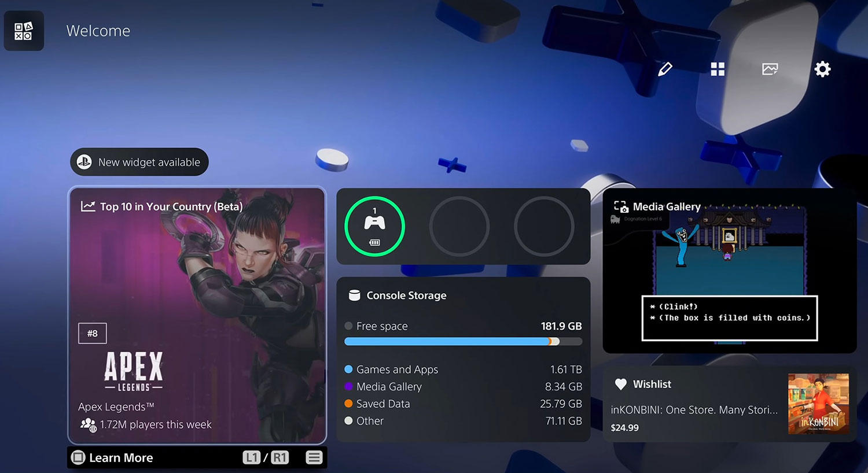Open the Top 10 in Your Country widget title
This screenshot has width=868, height=473.
171,206
